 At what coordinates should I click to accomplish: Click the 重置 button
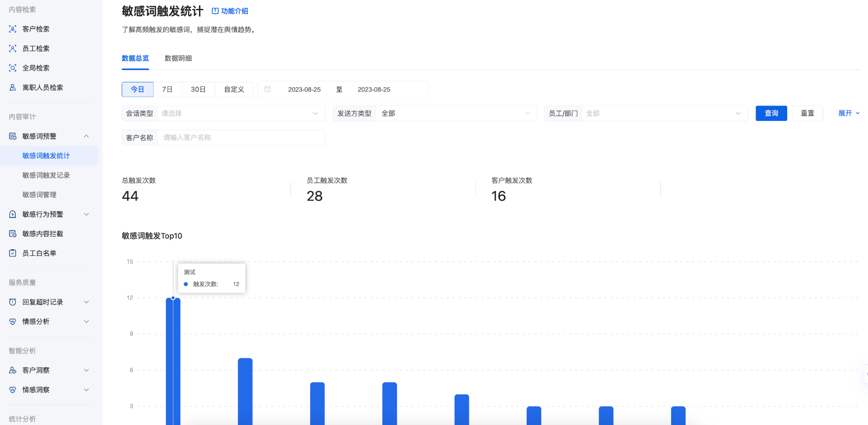point(807,113)
